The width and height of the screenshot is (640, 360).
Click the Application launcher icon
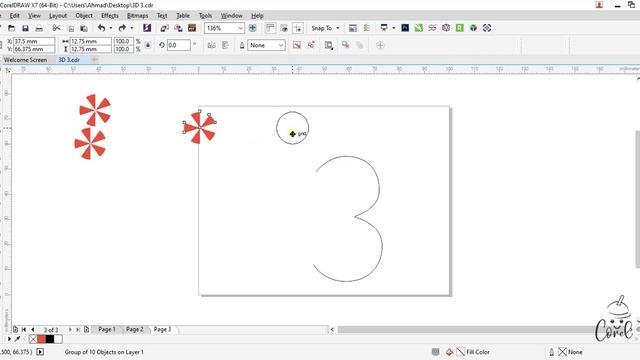tap(384, 28)
